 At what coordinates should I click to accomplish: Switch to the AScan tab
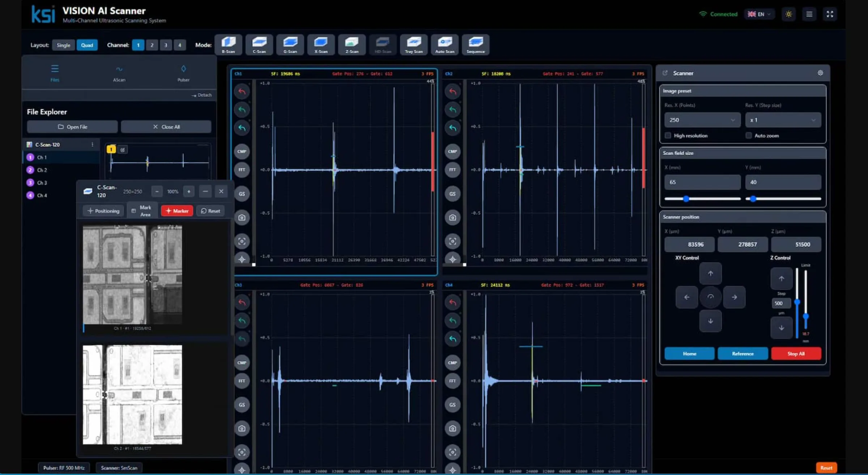(119, 73)
